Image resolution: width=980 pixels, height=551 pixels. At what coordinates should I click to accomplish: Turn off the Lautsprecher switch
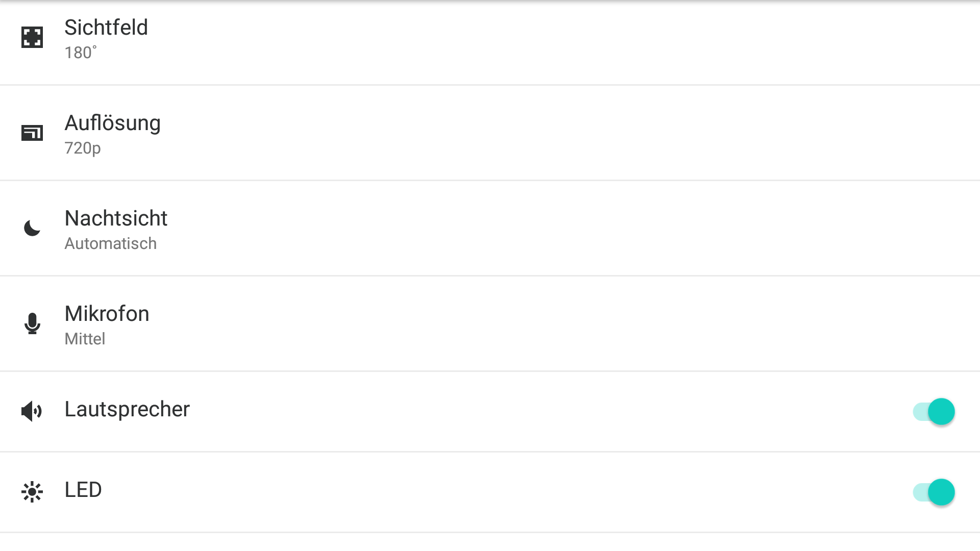point(934,411)
